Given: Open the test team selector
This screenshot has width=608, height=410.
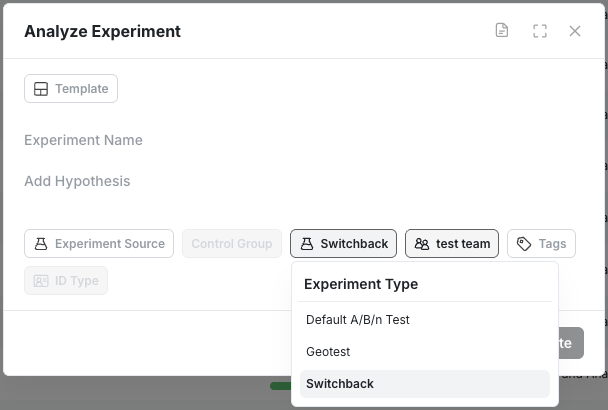Looking at the screenshot, I should tap(452, 244).
